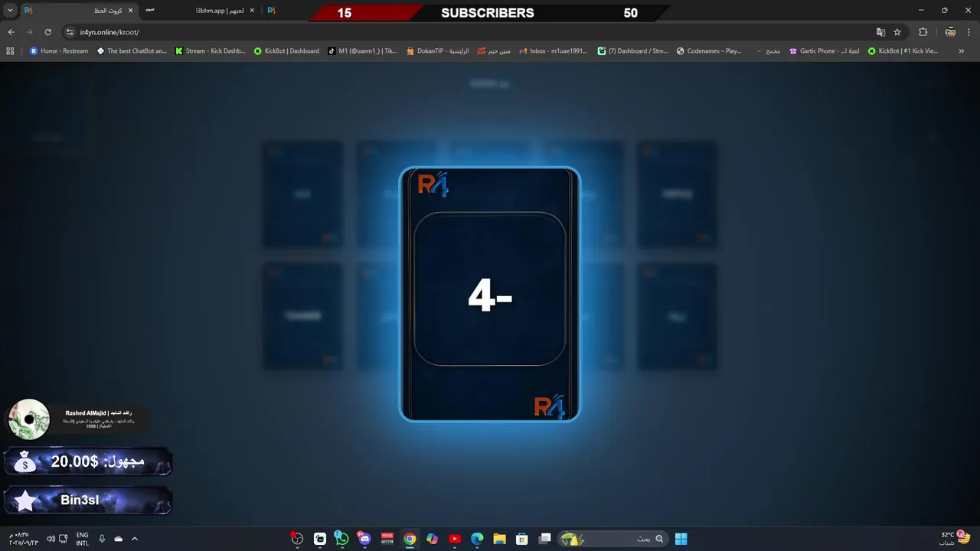Open the مجمع bookmark
Image resolution: width=980 pixels, height=551 pixels.
768,51
